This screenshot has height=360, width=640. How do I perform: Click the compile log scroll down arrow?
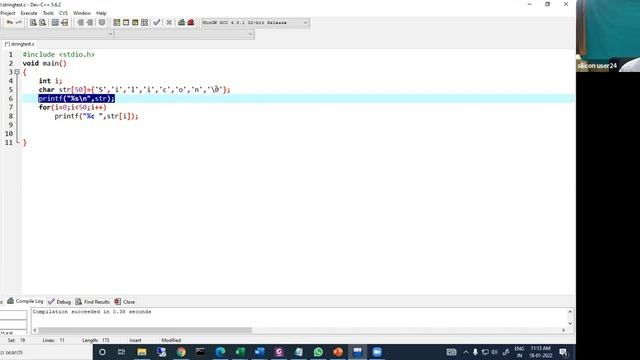tap(570, 324)
